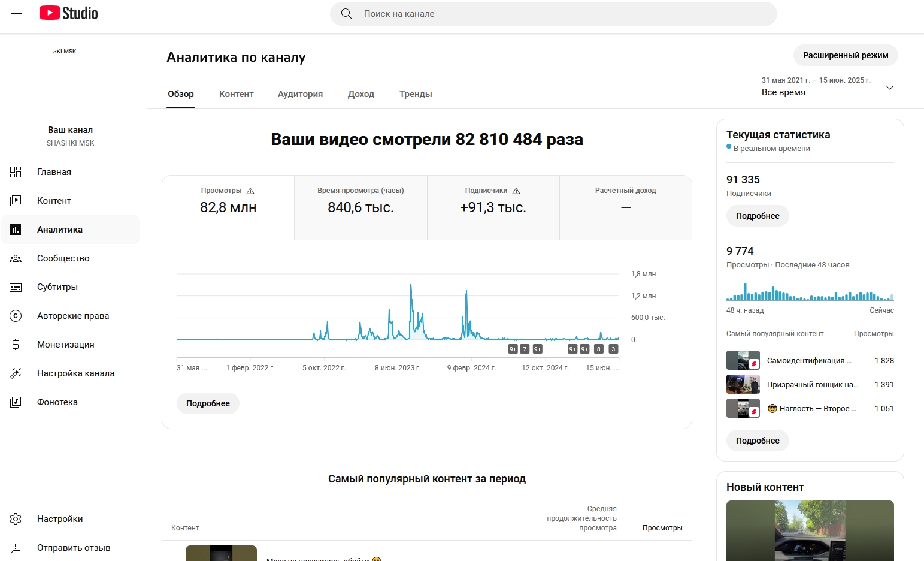
Task: Open Главная dashboard icon in sidebar
Action: [16, 172]
